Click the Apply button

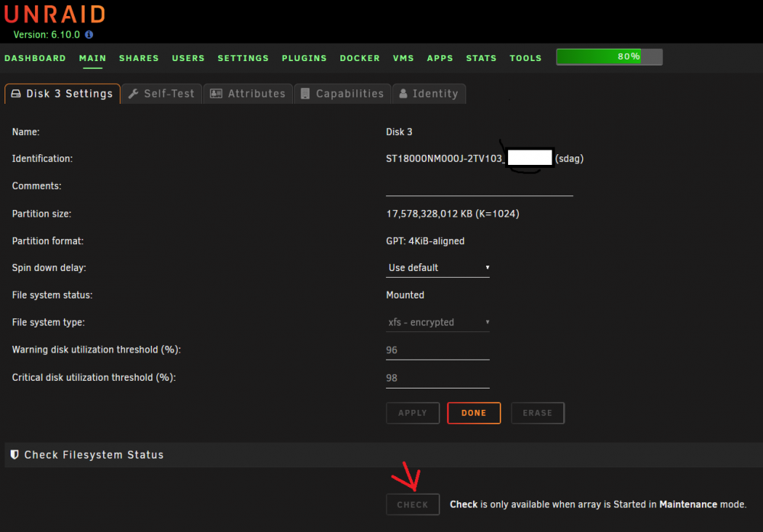413,413
